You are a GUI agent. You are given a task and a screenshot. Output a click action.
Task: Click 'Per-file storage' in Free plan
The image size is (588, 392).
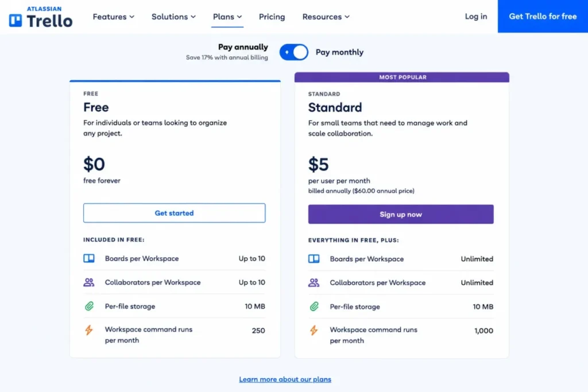pyautogui.click(x=130, y=306)
